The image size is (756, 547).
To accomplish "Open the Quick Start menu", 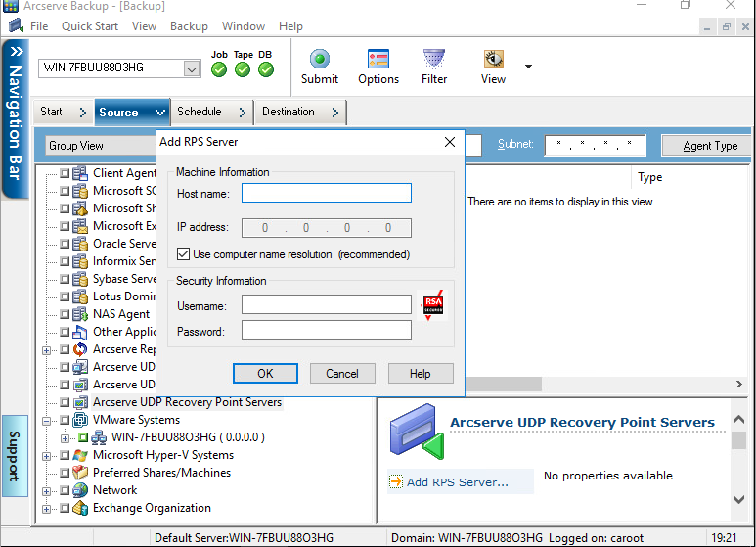I will tap(90, 26).
